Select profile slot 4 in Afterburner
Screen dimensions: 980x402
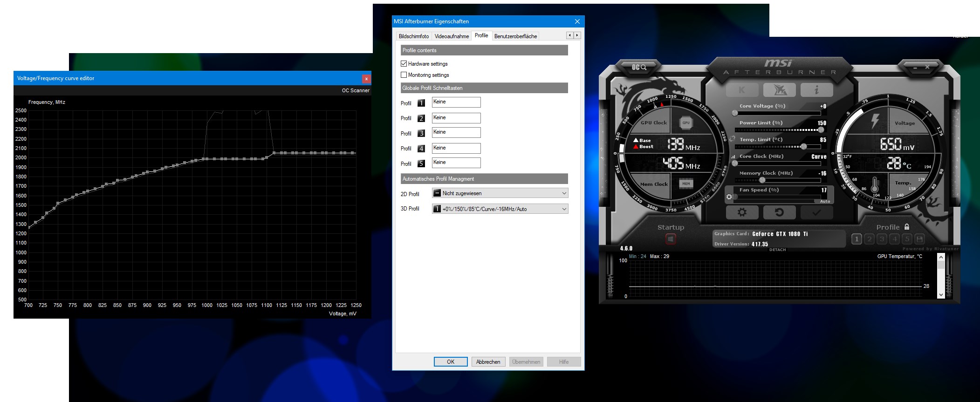pos(894,239)
